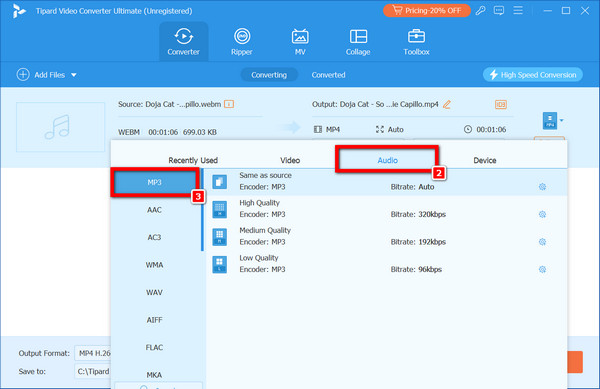
Task: Click the music note file thumbnail
Action: click(x=60, y=127)
